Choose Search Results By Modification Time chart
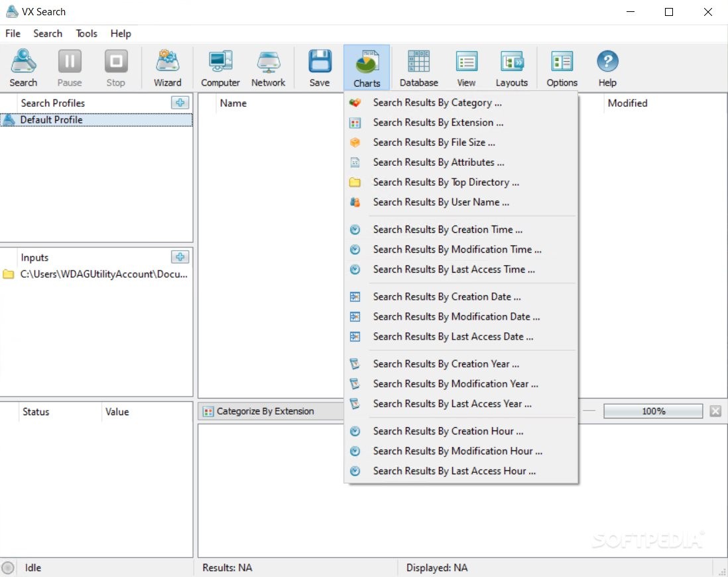728x577 pixels. (461, 249)
